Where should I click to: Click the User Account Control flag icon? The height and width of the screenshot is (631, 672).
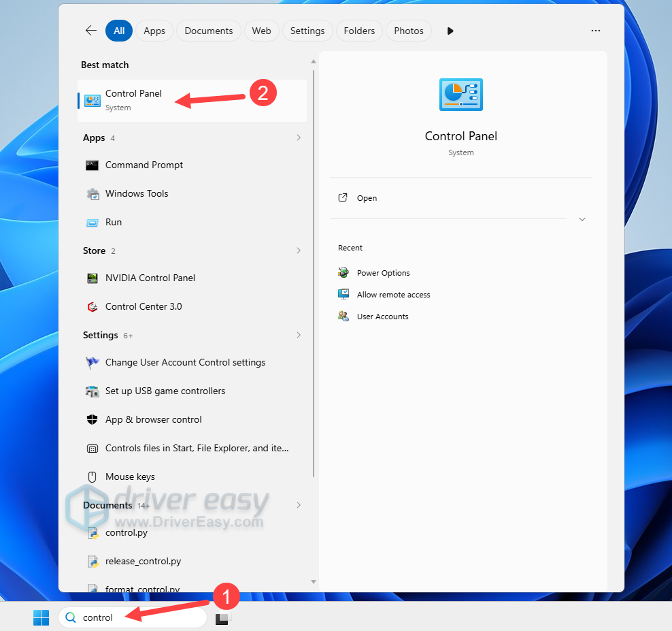(92, 363)
